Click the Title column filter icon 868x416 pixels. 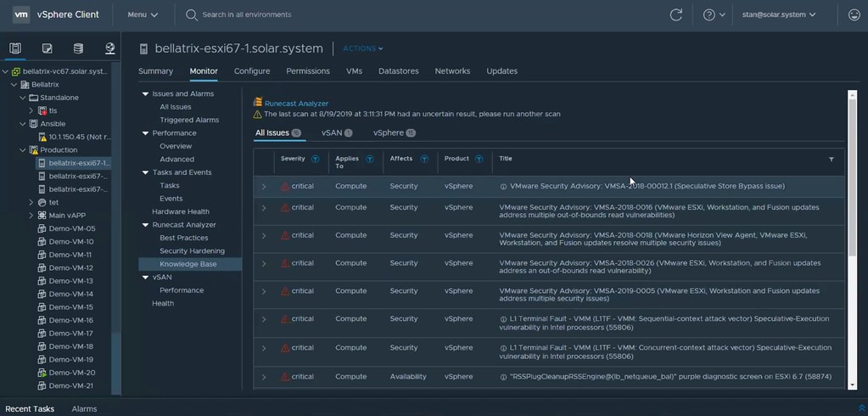(831, 159)
